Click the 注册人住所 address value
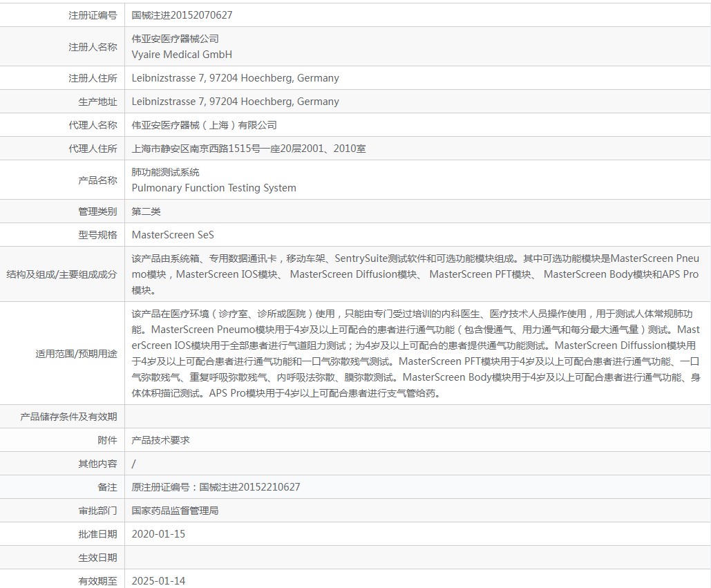Image resolution: width=711 pixels, height=588 pixels. 236,78
